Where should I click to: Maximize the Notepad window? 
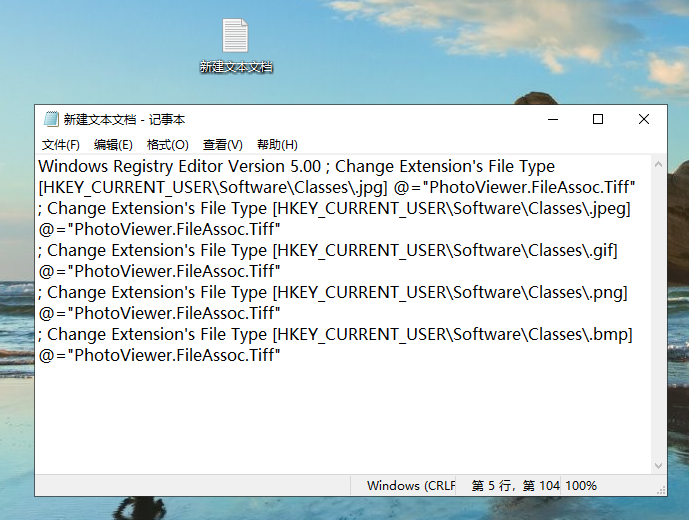point(598,119)
